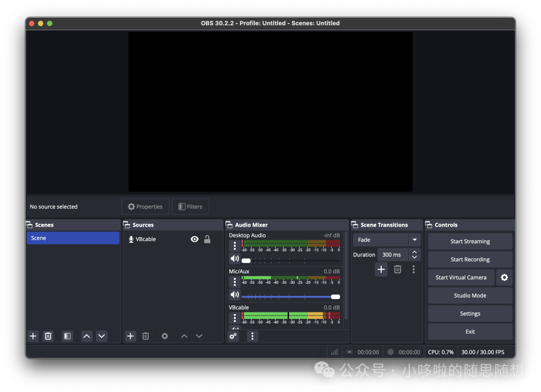Screen dimensions: 541x392
Task: Add a new scene transition
Action: click(x=381, y=269)
